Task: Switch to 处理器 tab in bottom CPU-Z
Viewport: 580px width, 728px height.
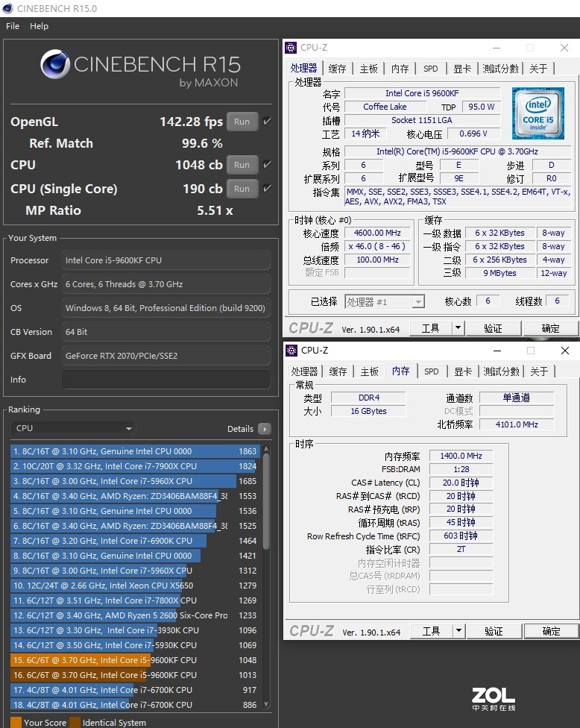Action: point(304,371)
